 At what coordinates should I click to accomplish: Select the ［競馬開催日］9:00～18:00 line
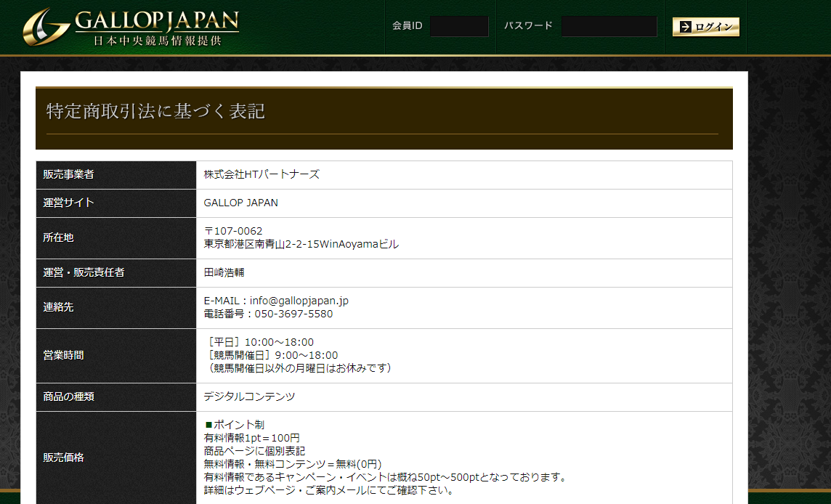tap(272, 355)
